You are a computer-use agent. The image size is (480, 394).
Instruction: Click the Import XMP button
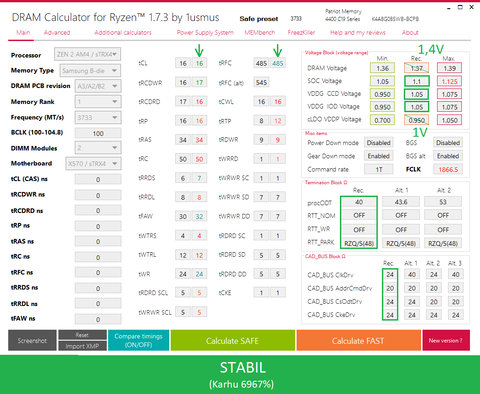82,346
